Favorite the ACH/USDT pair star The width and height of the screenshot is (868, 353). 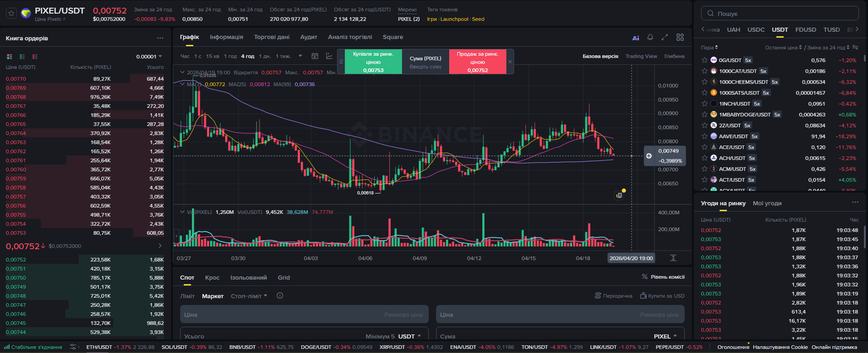click(x=705, y=158)
